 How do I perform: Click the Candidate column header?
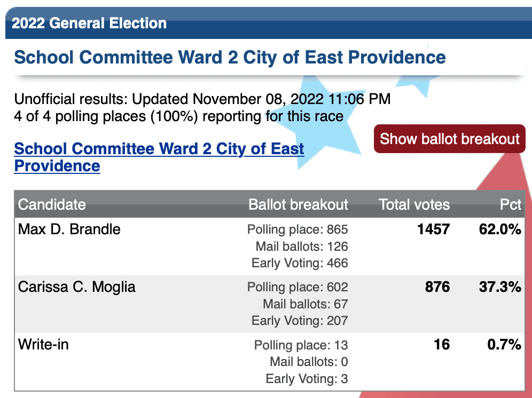pos(52,204)
